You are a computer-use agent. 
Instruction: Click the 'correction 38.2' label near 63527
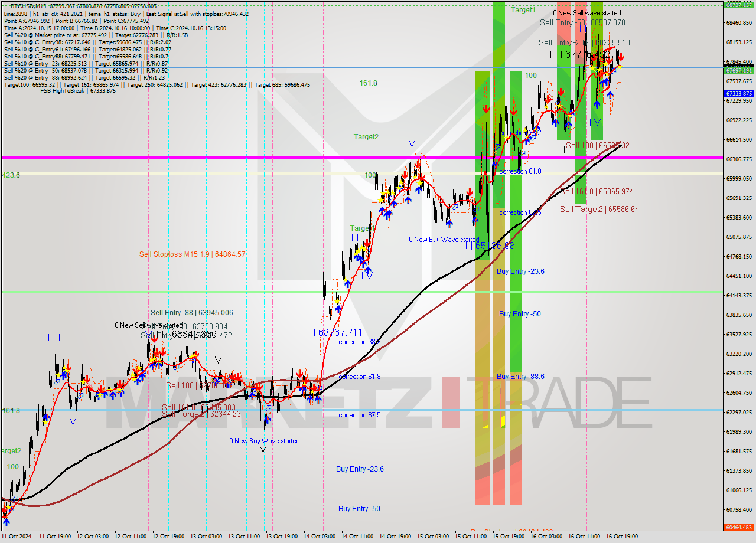point(360,342)
